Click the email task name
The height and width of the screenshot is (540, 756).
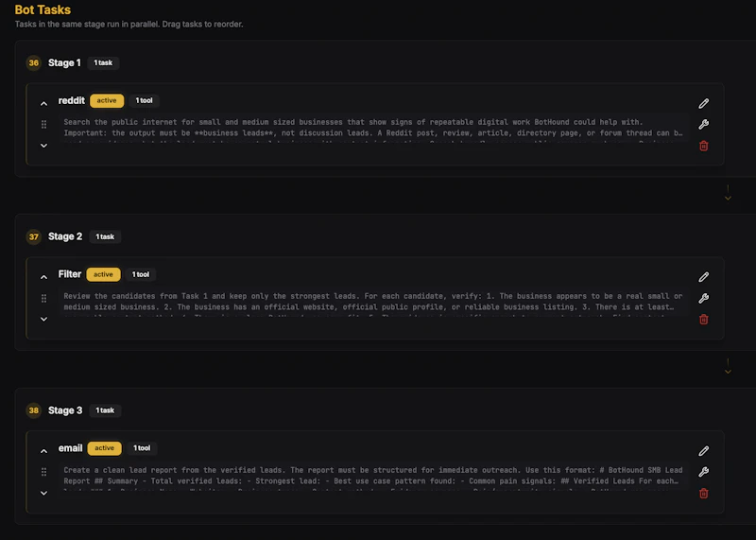(x=70, y=448)
